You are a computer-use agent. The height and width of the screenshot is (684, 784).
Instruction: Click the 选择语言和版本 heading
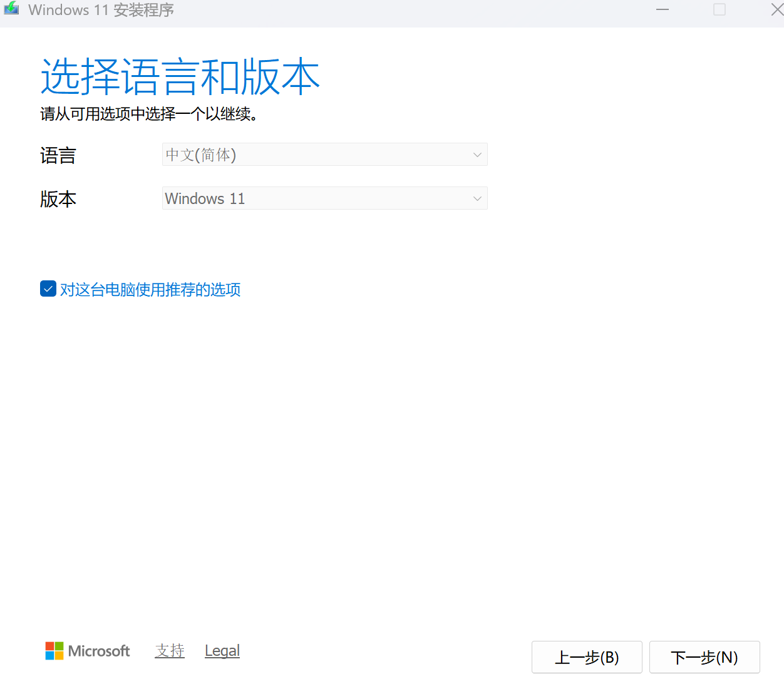point(180,77)
